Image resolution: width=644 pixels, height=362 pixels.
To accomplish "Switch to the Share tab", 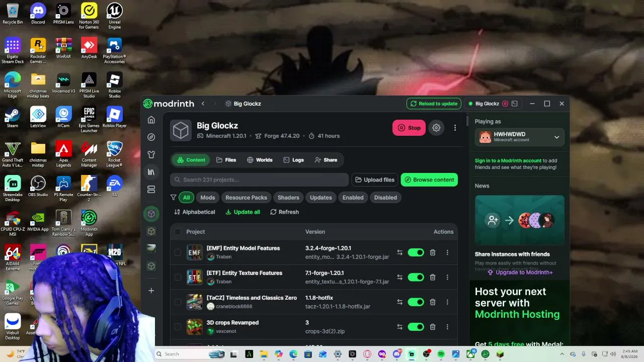I will (326, 160).
